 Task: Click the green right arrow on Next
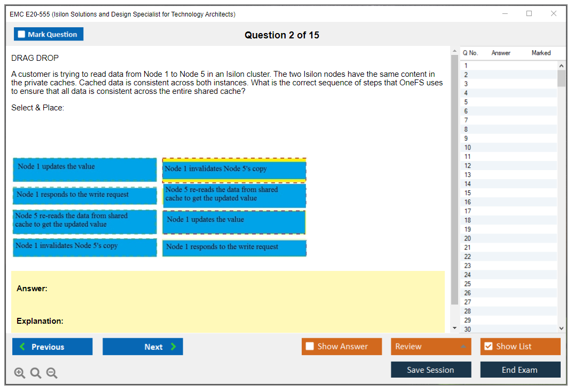[173, 347]
